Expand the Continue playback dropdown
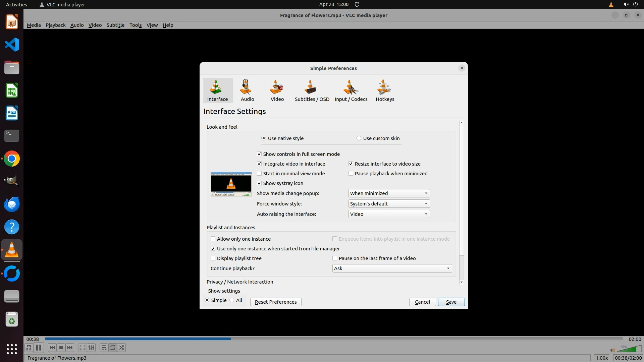644x362 pixels. point(392,268)
